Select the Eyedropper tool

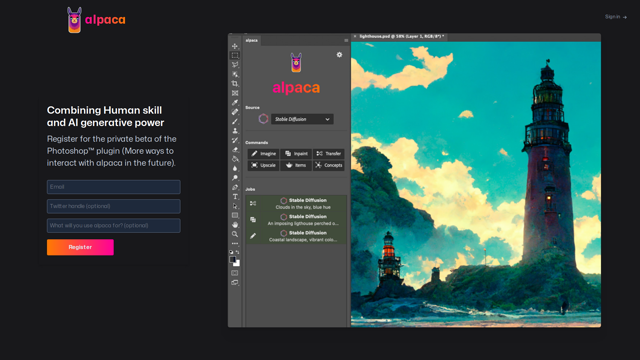coord(235,102)
